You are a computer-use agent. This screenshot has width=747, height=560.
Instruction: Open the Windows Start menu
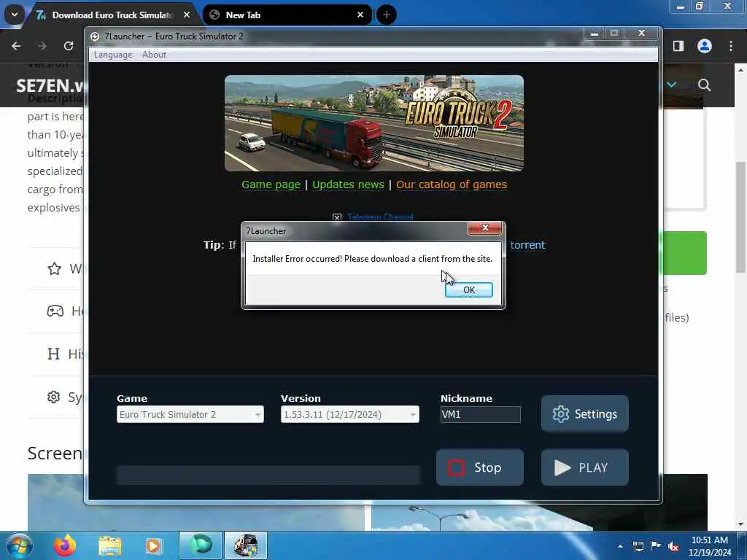pos(19,545)
